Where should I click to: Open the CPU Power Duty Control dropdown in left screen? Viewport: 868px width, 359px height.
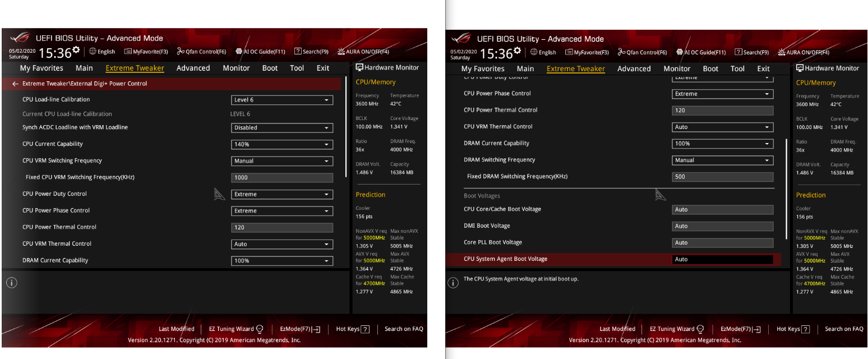[x=282, y=194]
